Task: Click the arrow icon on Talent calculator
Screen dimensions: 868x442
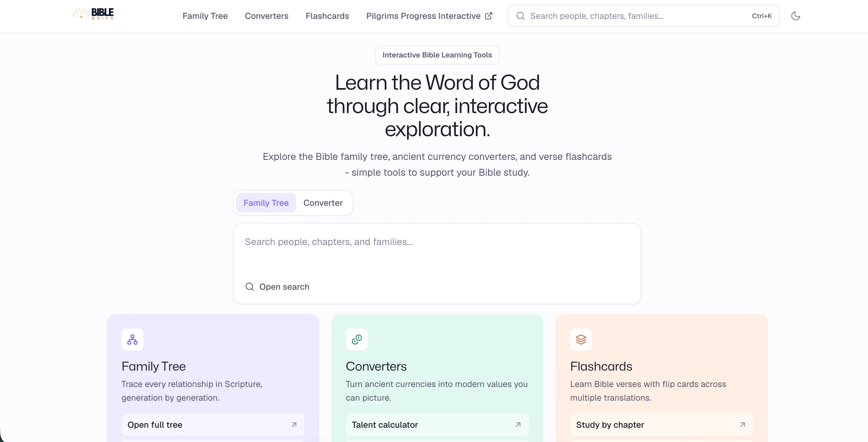Action: click(518, 425)
